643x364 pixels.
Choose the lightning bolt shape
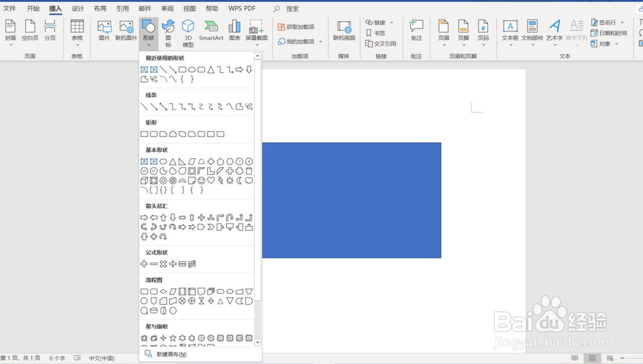pos(220,181)
